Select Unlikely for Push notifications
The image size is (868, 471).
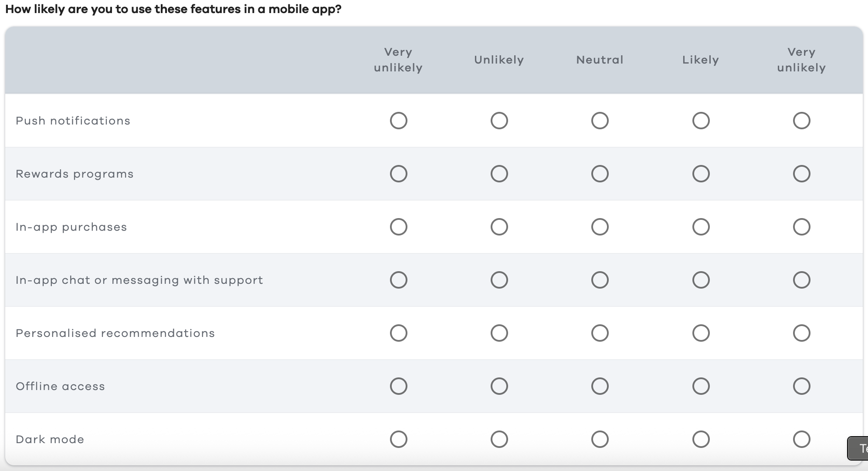tap(500, 121)
